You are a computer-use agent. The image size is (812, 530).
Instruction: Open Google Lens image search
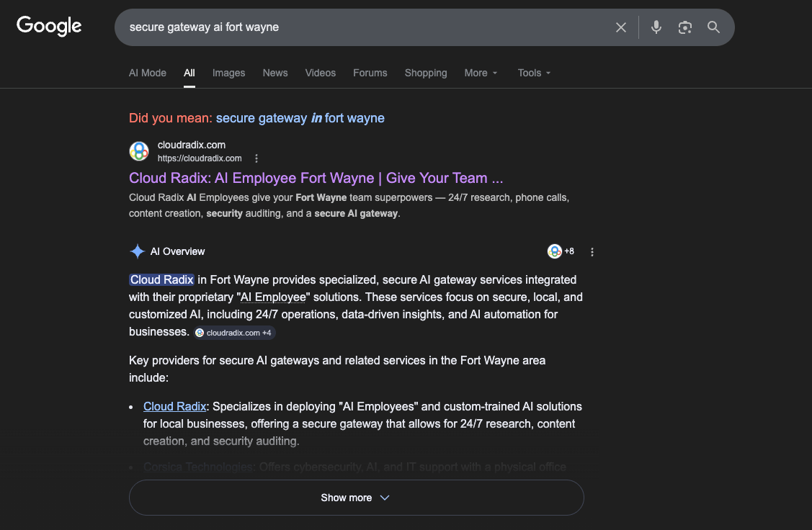[684, 27]
